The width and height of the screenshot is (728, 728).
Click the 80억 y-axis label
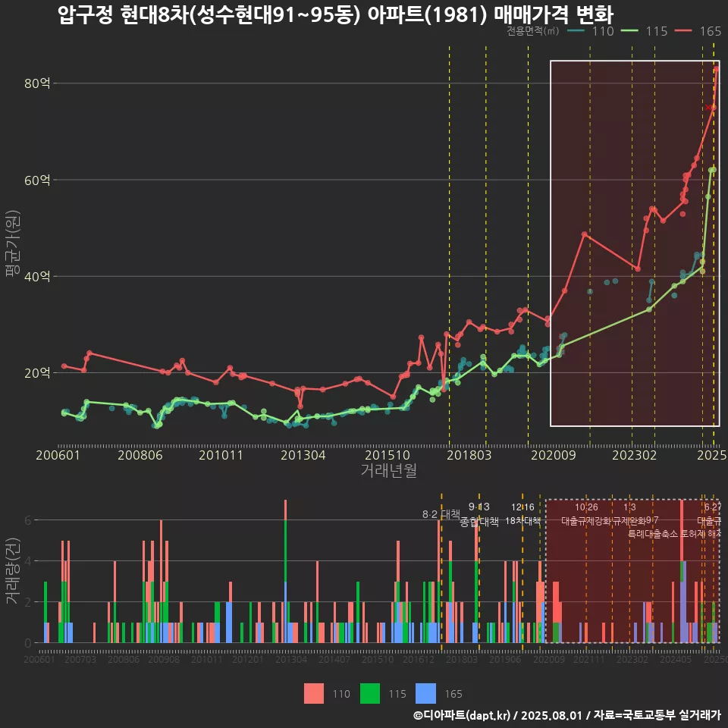[x=37, y=83]
